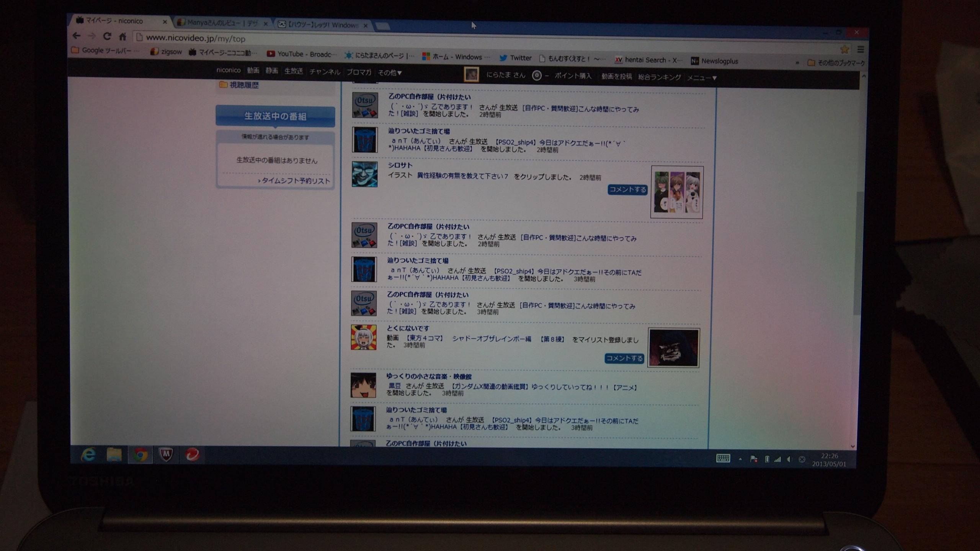Open the Chrome hamburger menu icon
The image size is (980, 551).
click(x=861, y=49)
